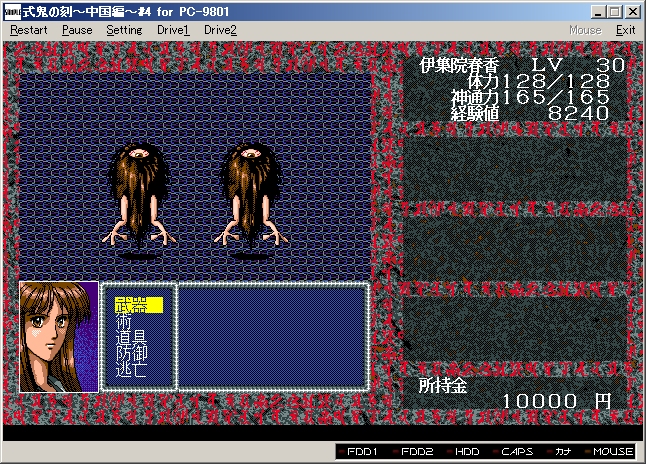Select the highlighted 武器 battle command
Image resolution: width=646 pixels, height=464 pixels.
coord(138,305)
